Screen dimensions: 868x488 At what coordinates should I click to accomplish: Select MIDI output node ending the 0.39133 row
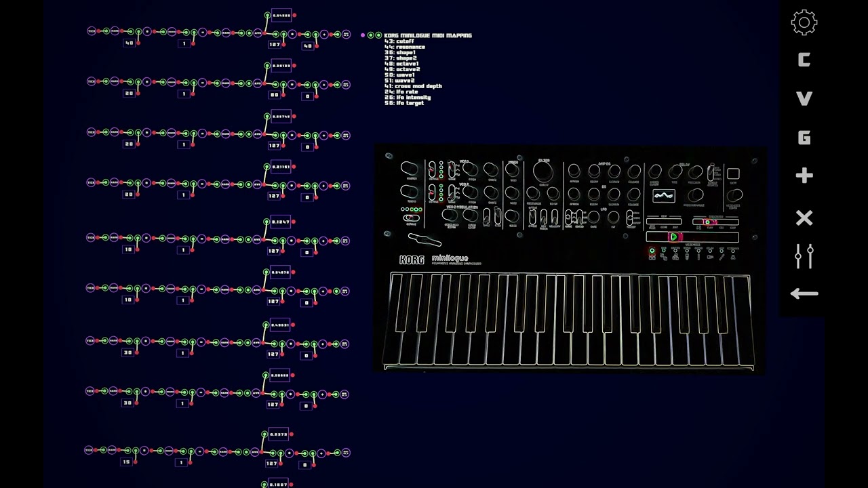click(x=346, y=85)
